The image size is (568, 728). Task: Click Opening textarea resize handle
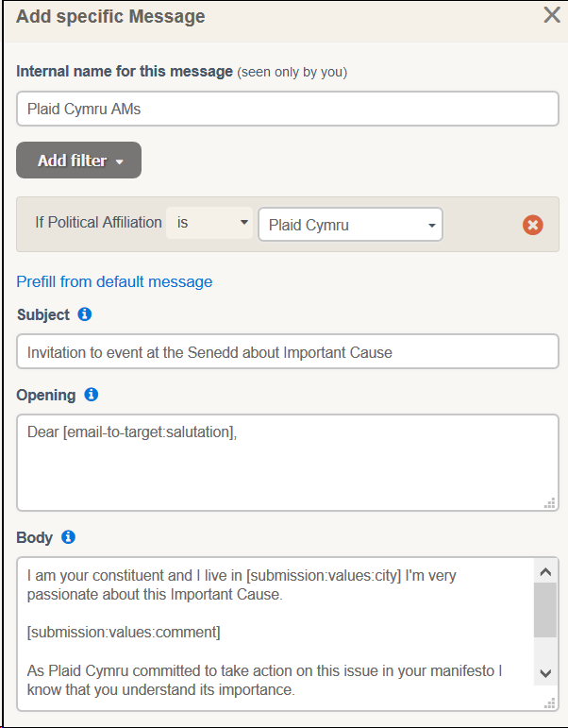(x=550, y=503)
